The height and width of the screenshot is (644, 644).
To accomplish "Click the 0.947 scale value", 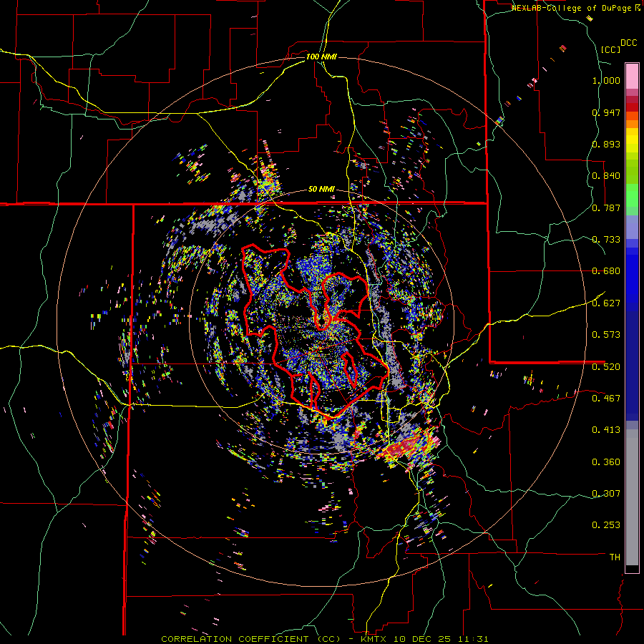I will point(606,112).
